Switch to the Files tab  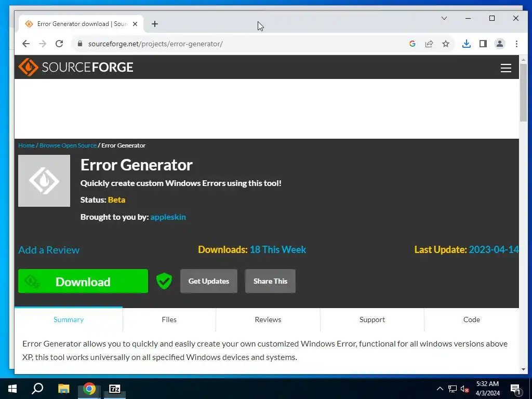(x=169, y=320)
